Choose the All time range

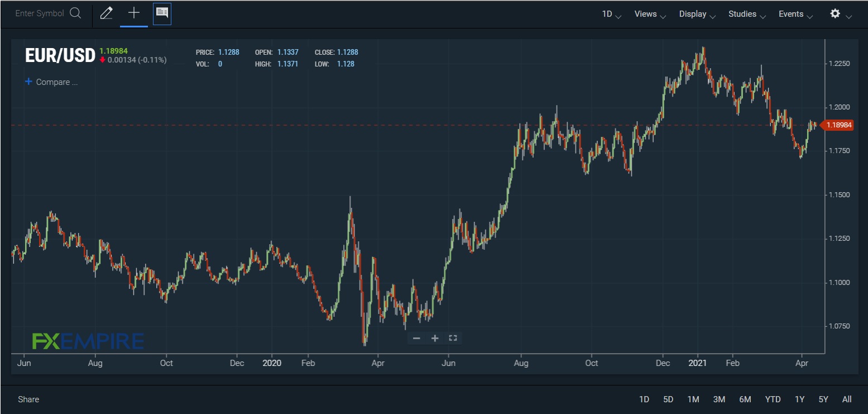coord(847,399)
